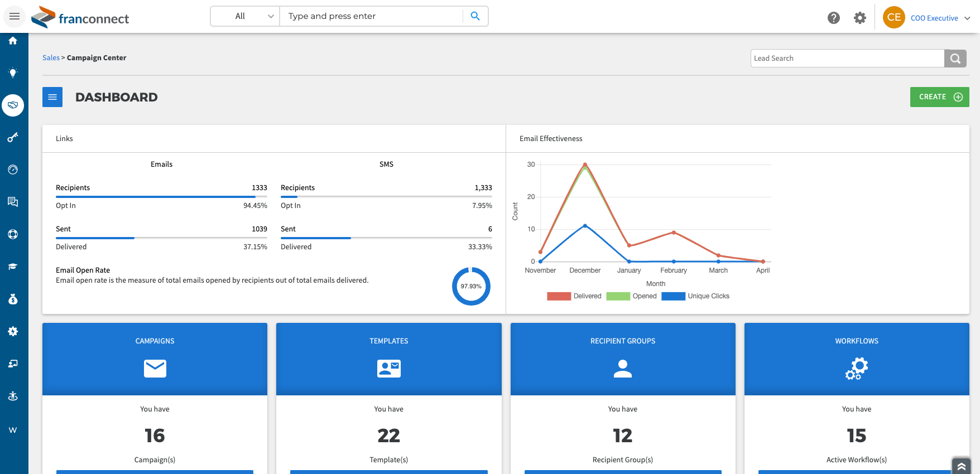Open the blue Dashboard menu button
This screenshot has height=474, width=980.
click(x=52, y=97)
